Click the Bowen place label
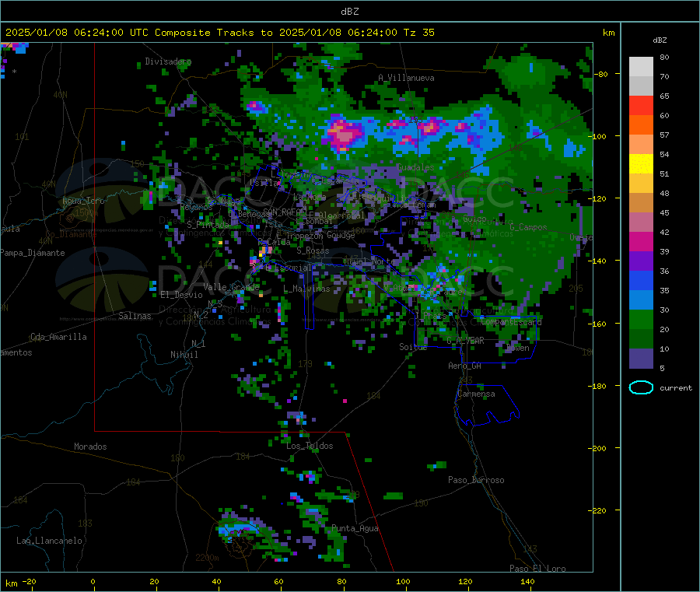This screenshot has height=592, width=700. pos(518,348)
